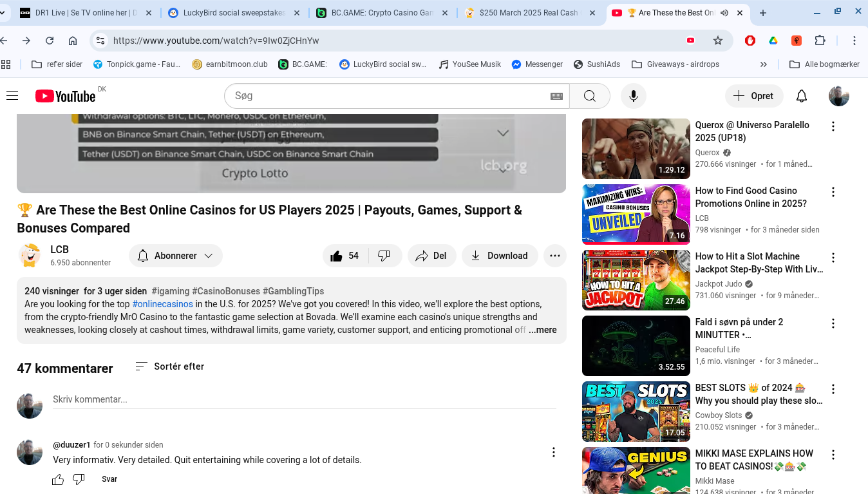Expand Crypto Lotto chevron in video
868x494 pixels.
click(x=503, y=170)
